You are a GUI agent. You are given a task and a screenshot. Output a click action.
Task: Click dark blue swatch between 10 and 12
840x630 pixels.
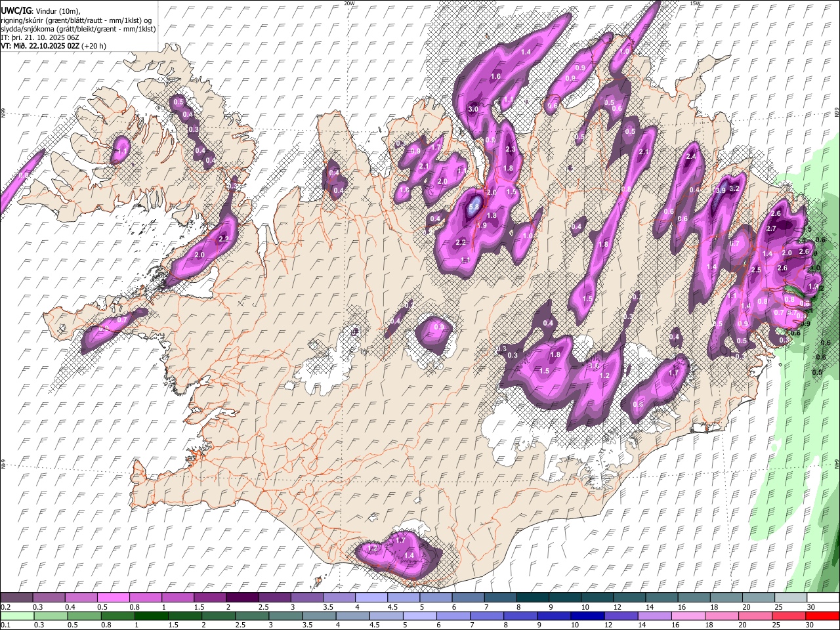coord(587,616)
